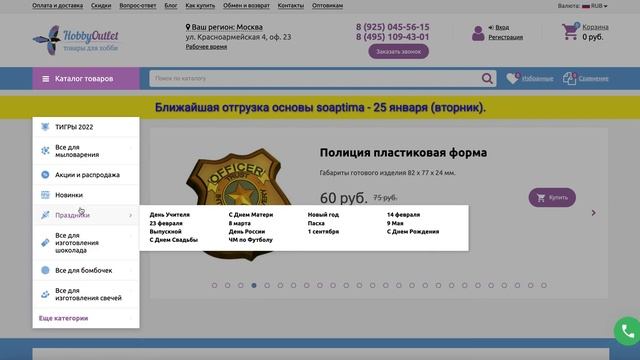This screenshot has width=640, height=360.
Task: Select С Днем Матери holiday
Action: point(251,215)
